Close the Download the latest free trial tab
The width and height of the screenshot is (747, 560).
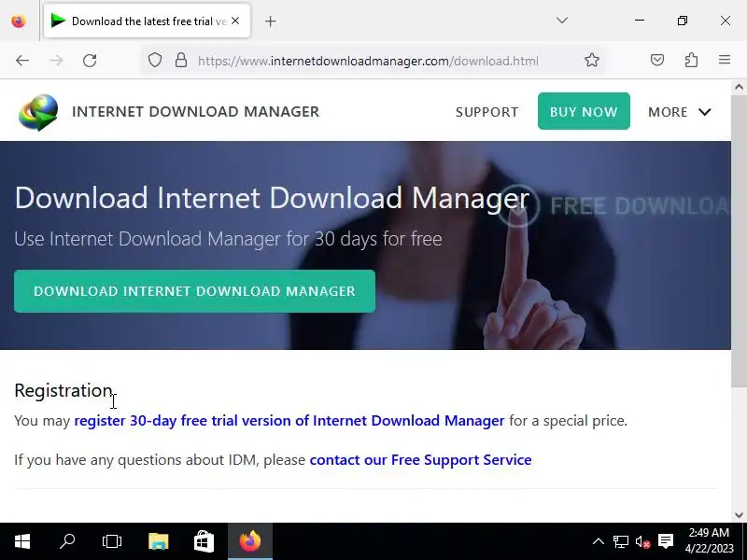pyautogui.click(x=235, y=21)
